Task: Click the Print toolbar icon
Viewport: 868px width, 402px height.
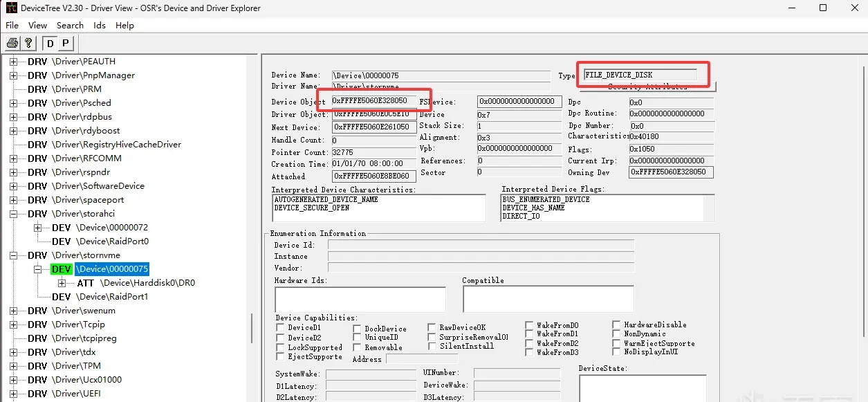Action: tap(12, 43)
